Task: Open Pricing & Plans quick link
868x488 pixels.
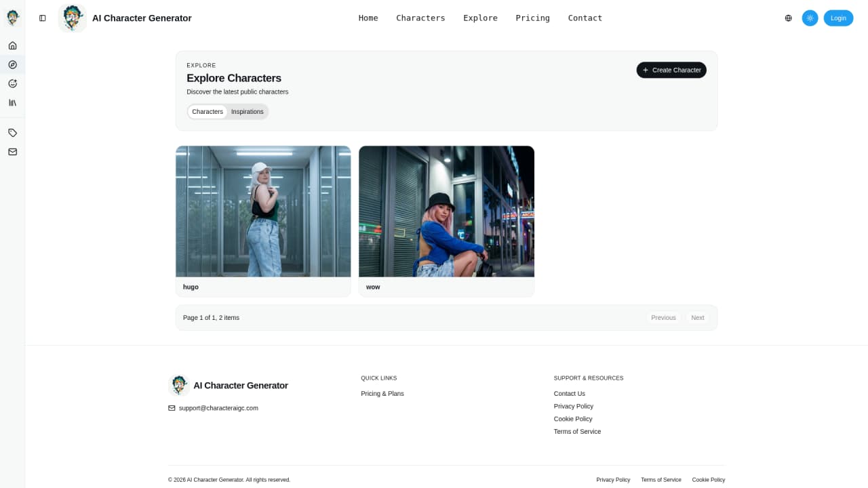Action: pos(382,394)
